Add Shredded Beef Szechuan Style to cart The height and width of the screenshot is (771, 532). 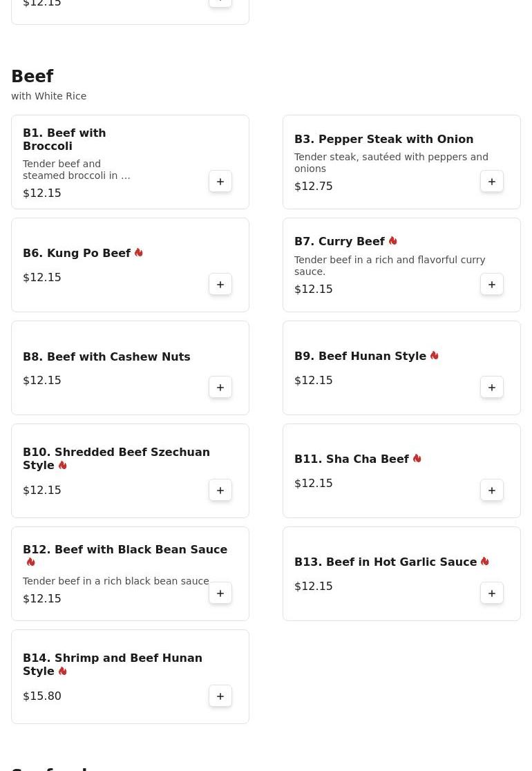point(220,491)
